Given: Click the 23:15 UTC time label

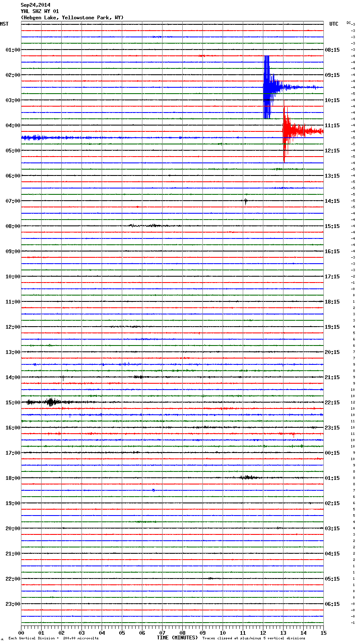Looking at the screenshot, I should pos(332,428).
